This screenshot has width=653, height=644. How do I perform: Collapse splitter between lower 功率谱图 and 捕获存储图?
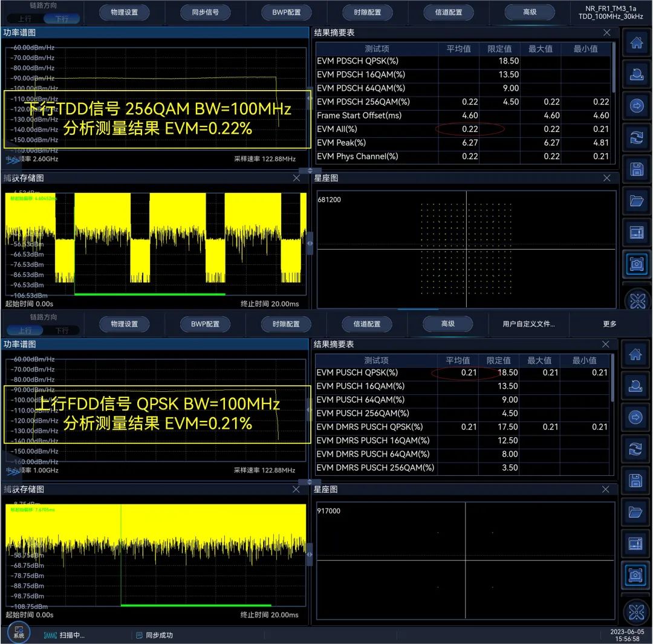[310, 482]
